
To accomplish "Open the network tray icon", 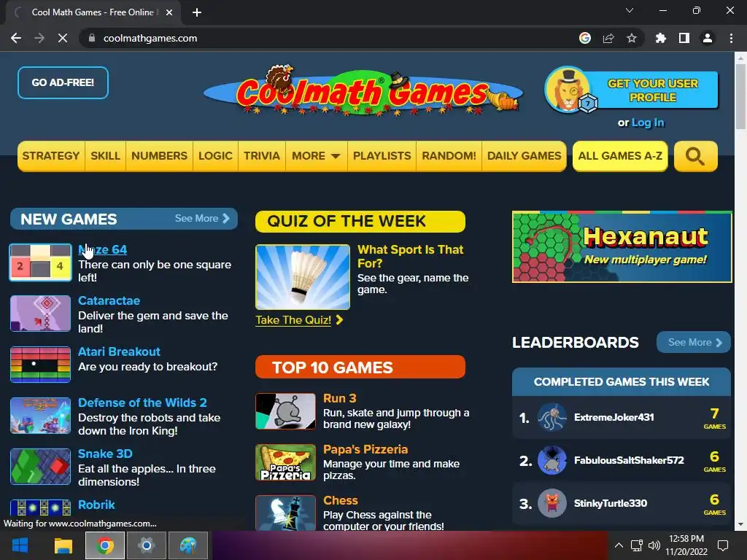I will [x=636, y=545].
